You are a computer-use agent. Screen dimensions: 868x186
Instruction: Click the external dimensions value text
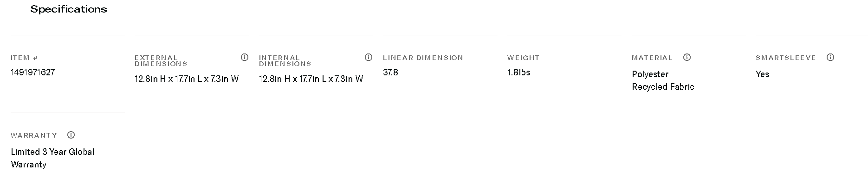click(x=187, y=79)
